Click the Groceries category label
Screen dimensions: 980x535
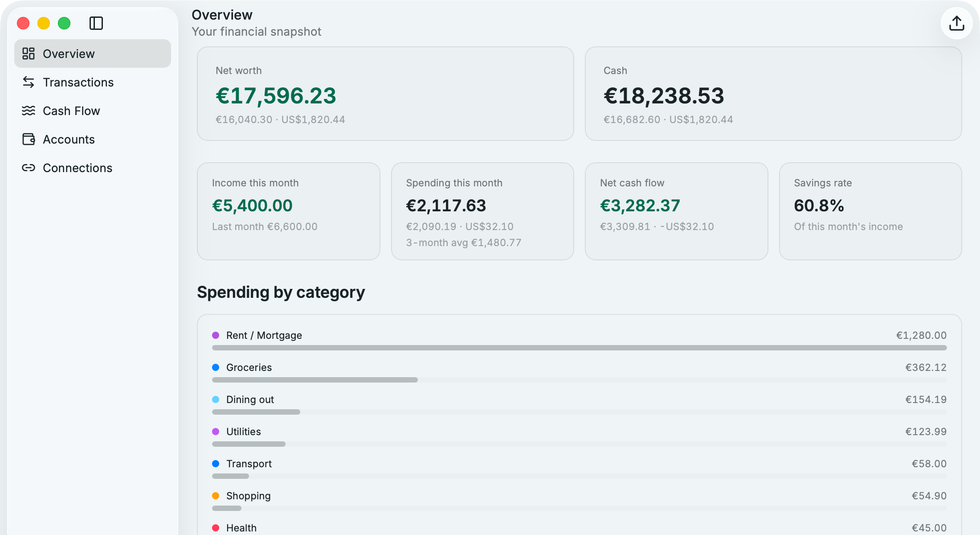[x=249, y=367]
